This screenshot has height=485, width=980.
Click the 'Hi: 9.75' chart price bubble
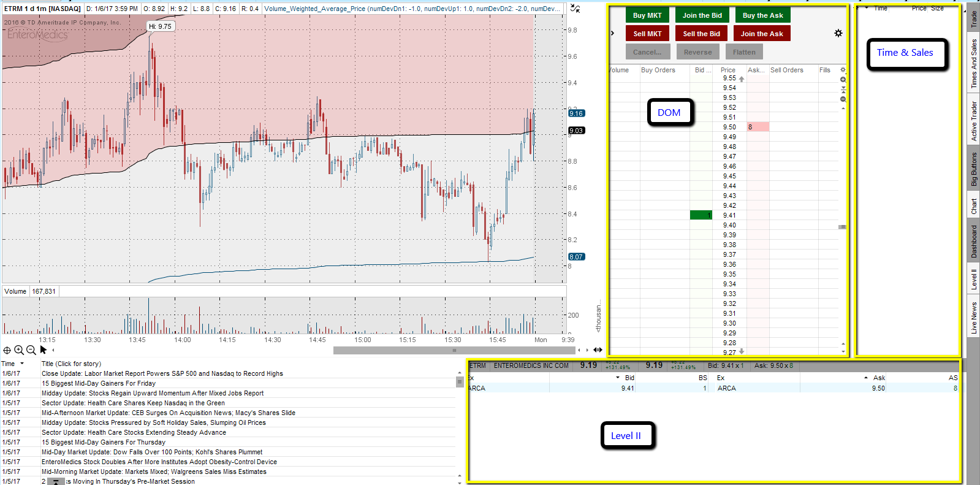161,26
